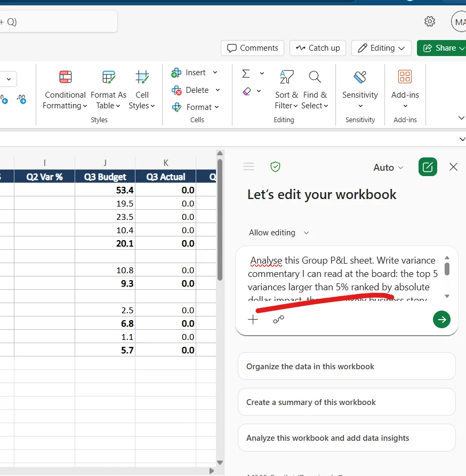Expand the Delete dropdown arrow
Image resolution: width=466 pixels, height=476 pixels.
pyautogui.click(x=218, y=90)
